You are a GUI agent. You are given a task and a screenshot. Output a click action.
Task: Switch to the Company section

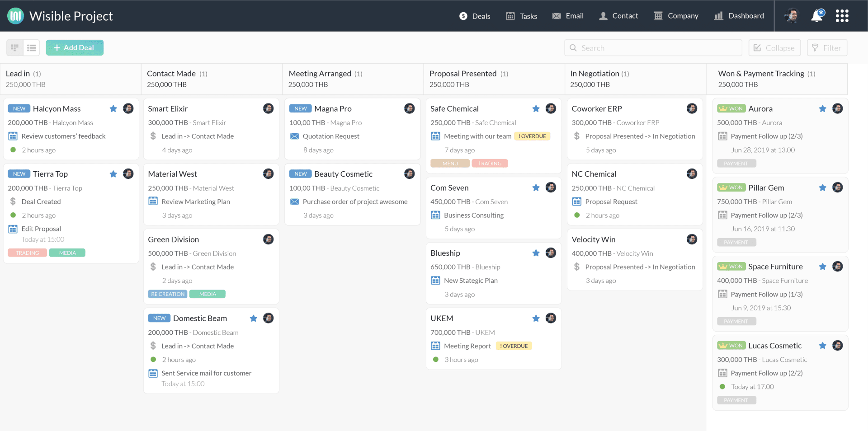[675, 15]
